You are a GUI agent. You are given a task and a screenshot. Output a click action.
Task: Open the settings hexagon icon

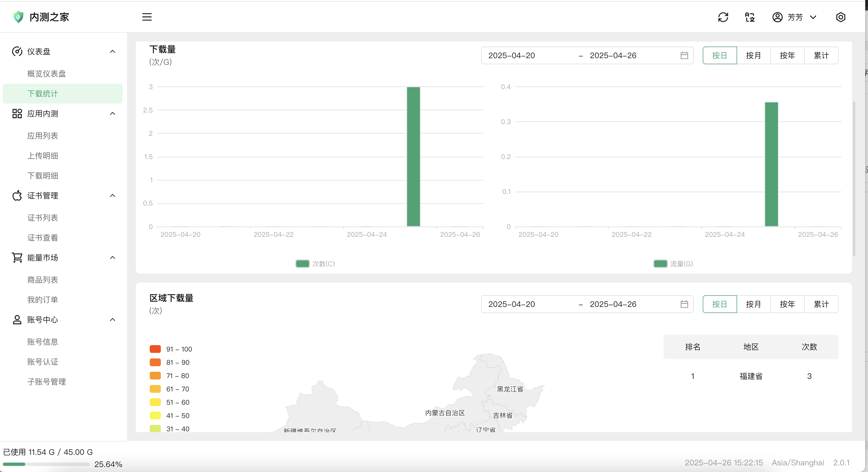(x=841, y=17)
